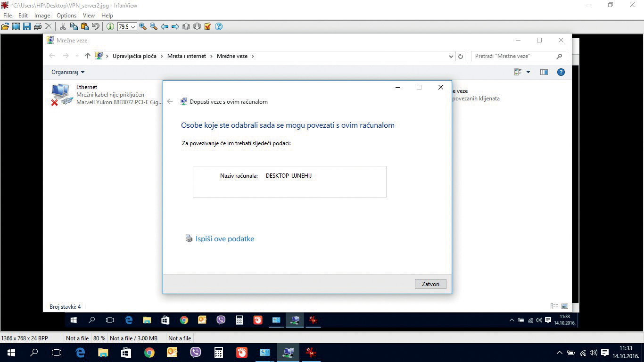
Task: Open IrfanView settings checkmark icon
Action: click(x=207, y=27)
